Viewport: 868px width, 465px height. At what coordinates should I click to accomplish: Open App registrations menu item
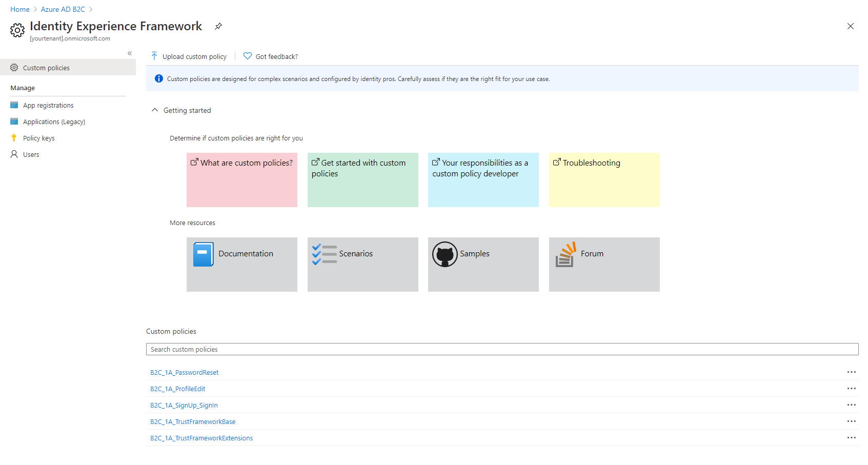[x=48, y=105]
